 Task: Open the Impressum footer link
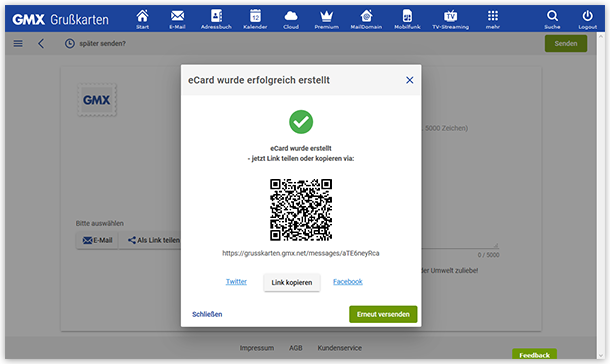[257, 348]
